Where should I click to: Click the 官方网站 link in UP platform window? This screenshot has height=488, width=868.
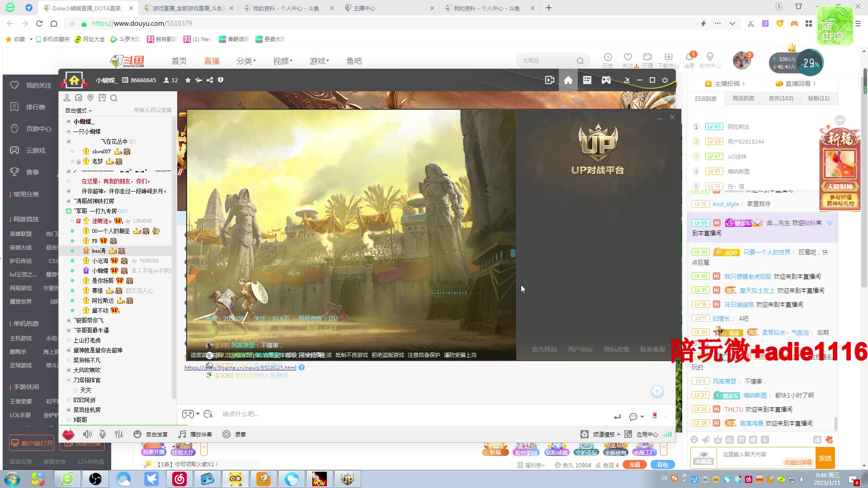(544, 349)
